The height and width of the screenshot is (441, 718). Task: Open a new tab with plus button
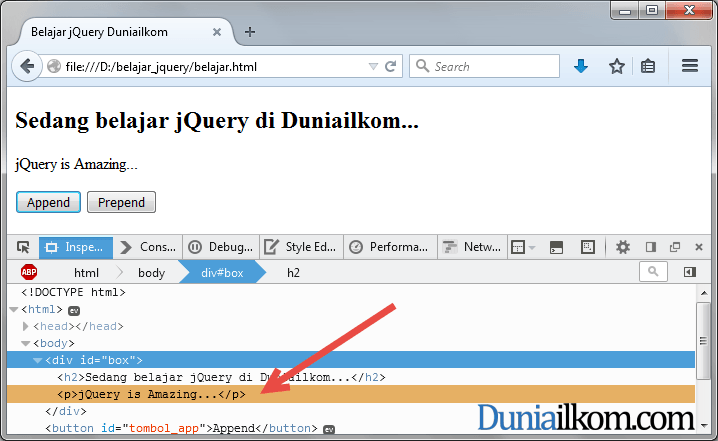[250, 32]
